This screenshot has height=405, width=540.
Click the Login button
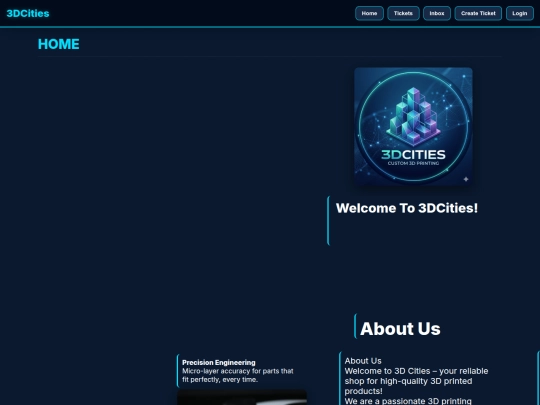coord(520,13)
